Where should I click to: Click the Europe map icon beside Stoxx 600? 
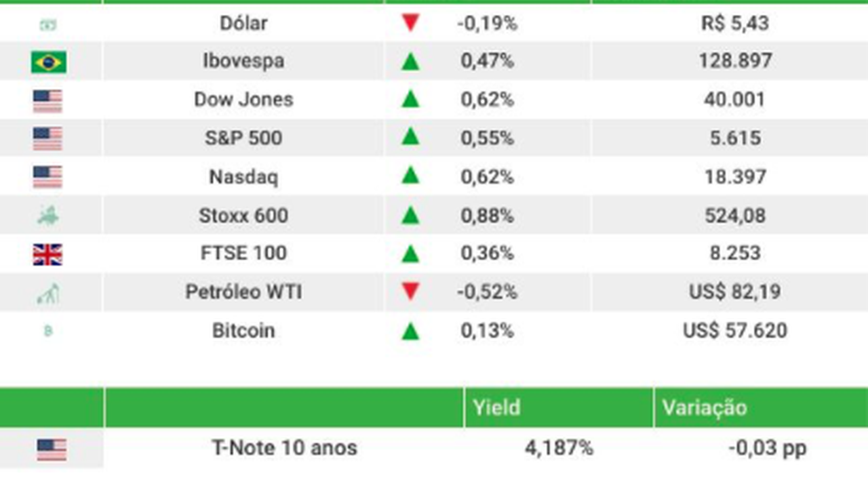pos(48,216)
